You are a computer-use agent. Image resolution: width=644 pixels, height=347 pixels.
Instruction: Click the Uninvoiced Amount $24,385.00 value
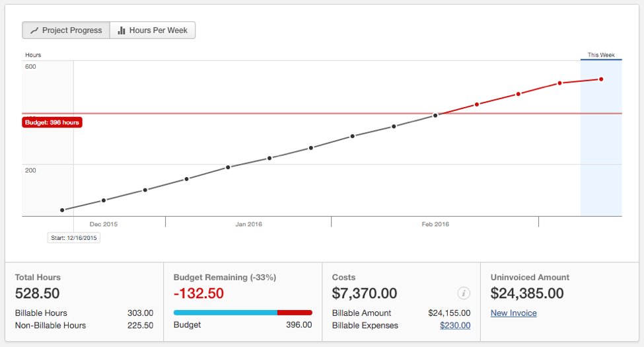pyautogui.click(x=527, y=293)
